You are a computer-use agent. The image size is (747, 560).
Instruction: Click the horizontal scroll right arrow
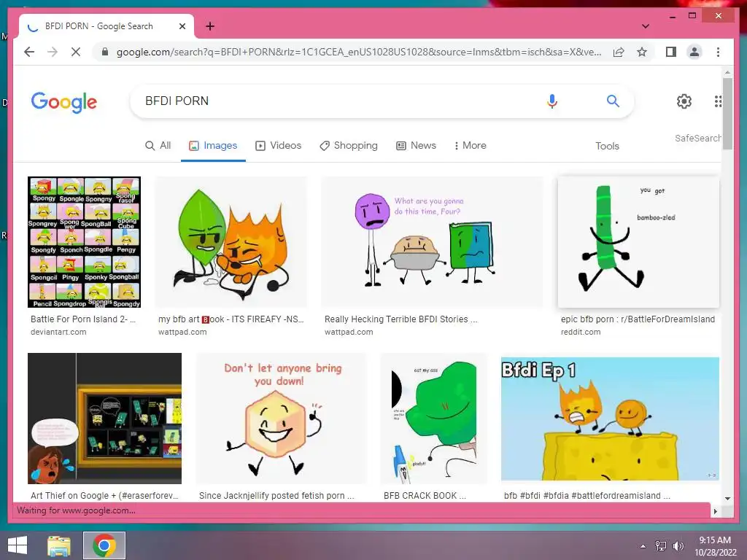(715, 511)
